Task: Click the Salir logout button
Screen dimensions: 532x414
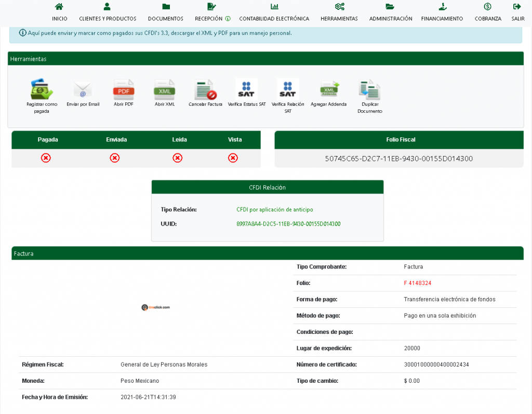Action: pyautogui.click(x=517, y=12)
